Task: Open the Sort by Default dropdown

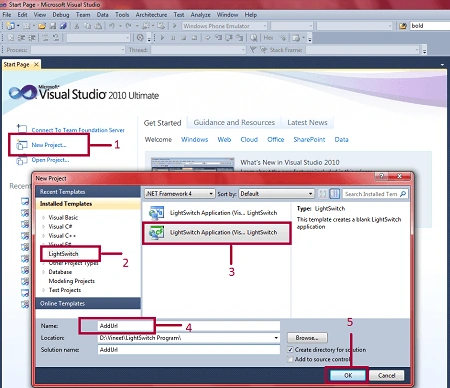Action: tap(277, 194)
